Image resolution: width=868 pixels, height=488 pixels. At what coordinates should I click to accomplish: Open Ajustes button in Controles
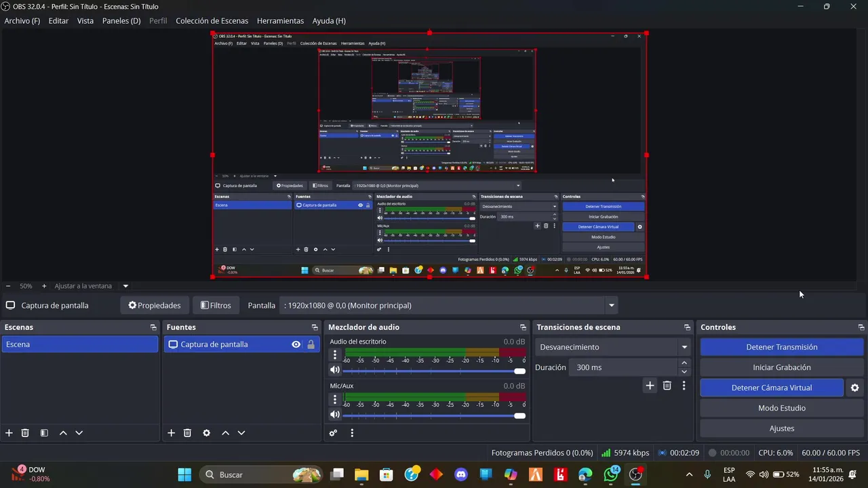pos(782,428)
